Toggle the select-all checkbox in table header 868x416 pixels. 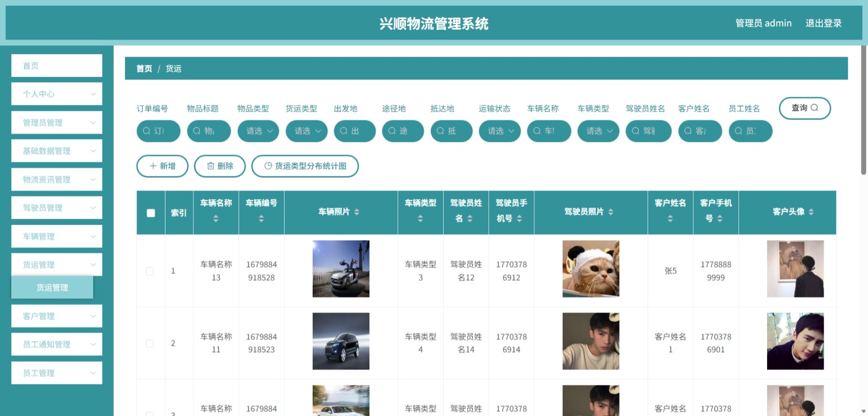[x=151, y=213]
